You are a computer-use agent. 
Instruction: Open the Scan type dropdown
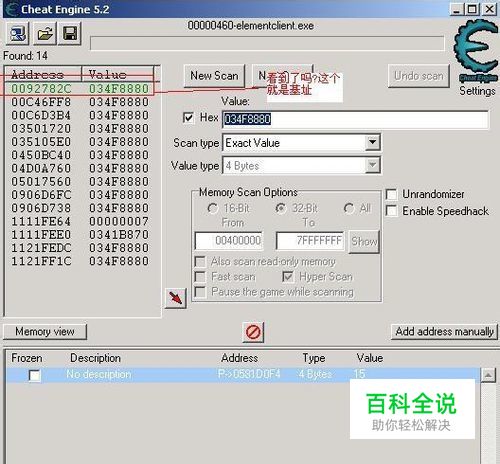click(372, 143)
